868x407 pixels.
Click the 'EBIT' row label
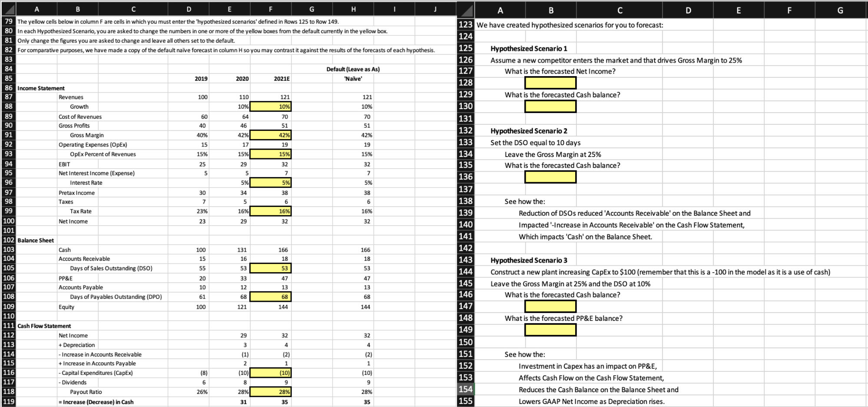point(64,164)
